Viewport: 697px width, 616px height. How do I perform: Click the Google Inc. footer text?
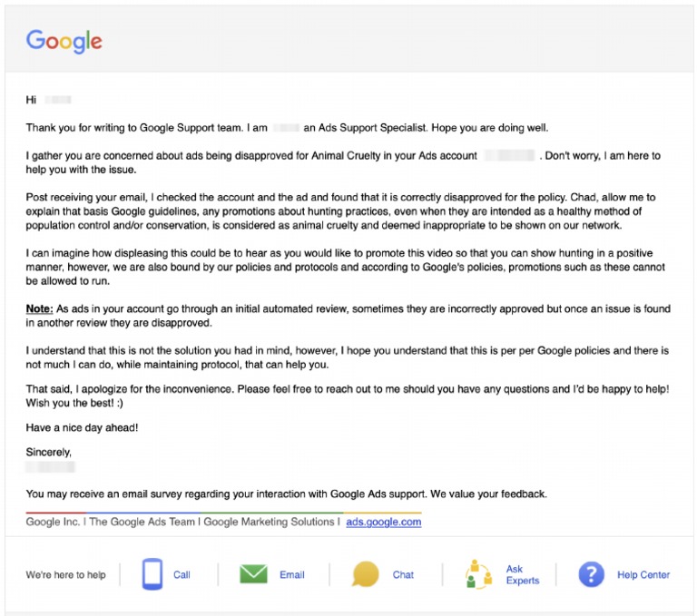53,522
